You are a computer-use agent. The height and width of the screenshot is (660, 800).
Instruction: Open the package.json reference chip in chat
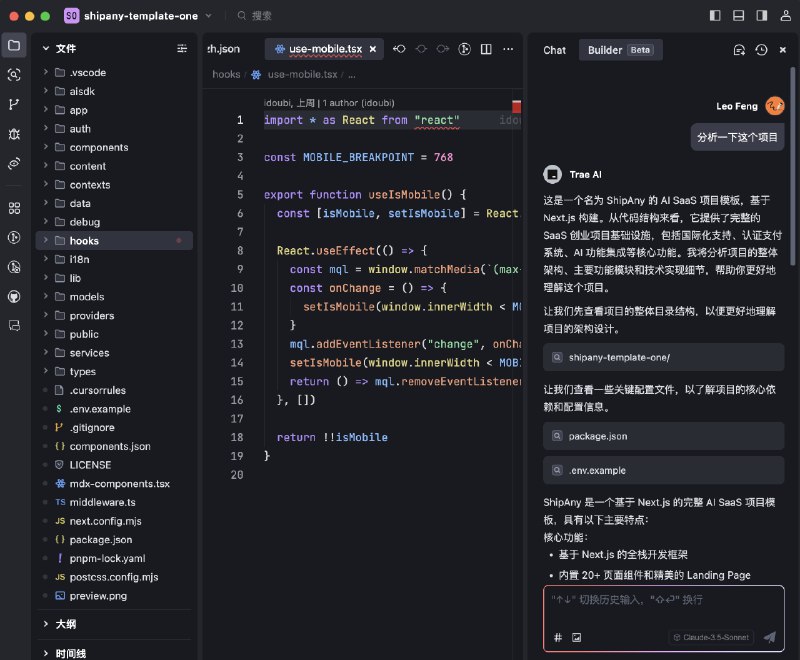(663, 436)
